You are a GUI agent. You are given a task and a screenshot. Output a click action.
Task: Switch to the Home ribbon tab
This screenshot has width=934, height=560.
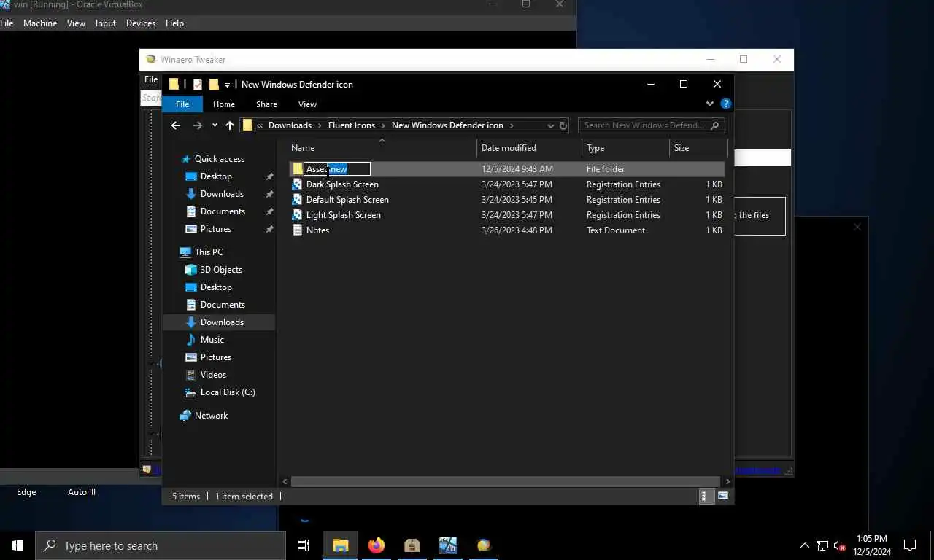tap(224, 104)
